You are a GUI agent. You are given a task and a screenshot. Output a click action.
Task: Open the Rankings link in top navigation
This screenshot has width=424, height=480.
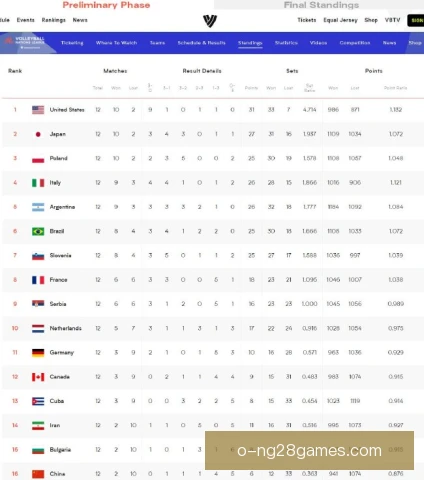53,20
